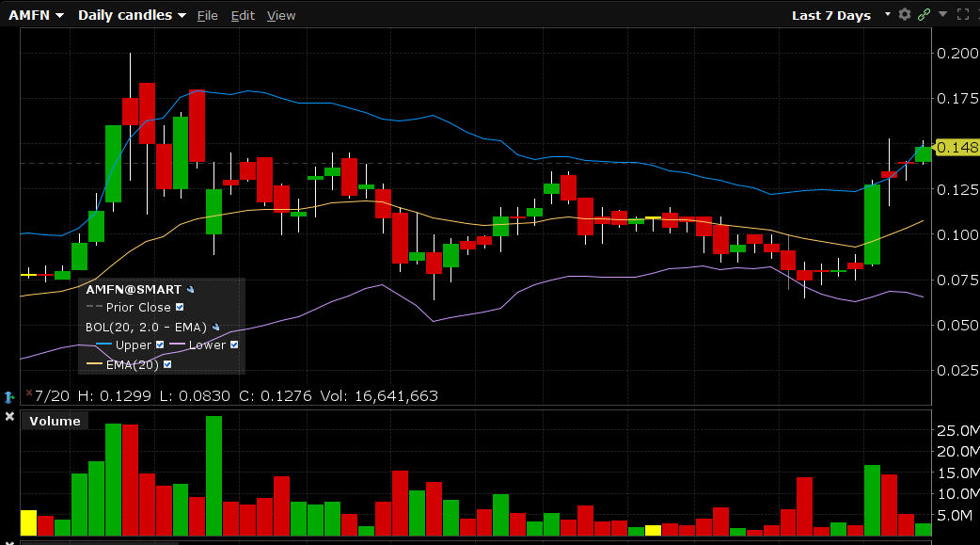Click the yellow first volume bar
Image resolution: width=980 pixels, height=545 pixels.
click(29, 523)
